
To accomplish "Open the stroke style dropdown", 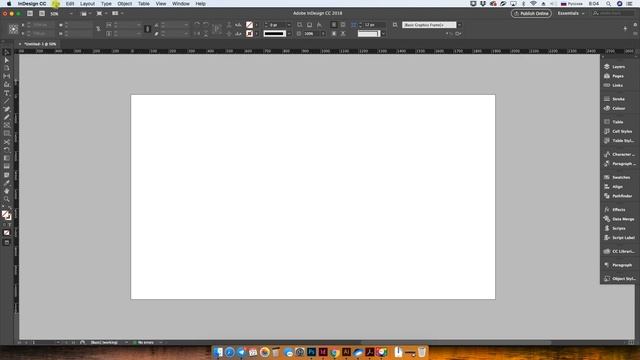I will (289, 33).
